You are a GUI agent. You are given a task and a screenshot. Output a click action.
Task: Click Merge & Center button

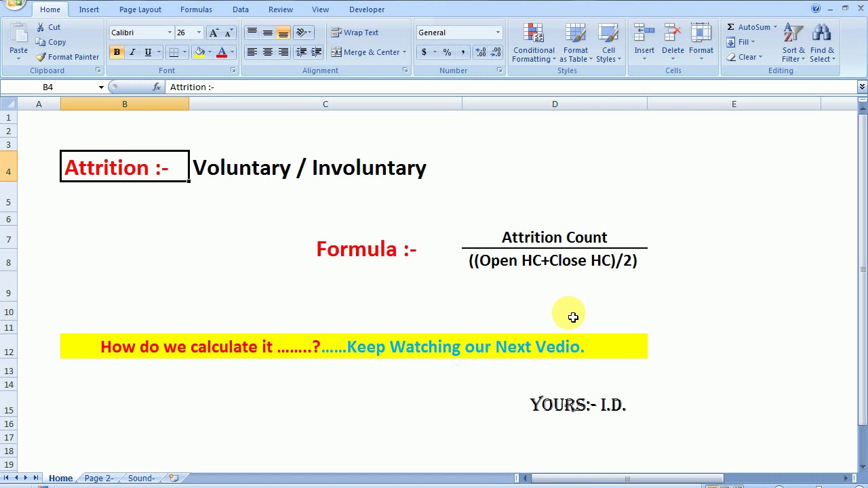pyautogui.click(x=365, y=52)
